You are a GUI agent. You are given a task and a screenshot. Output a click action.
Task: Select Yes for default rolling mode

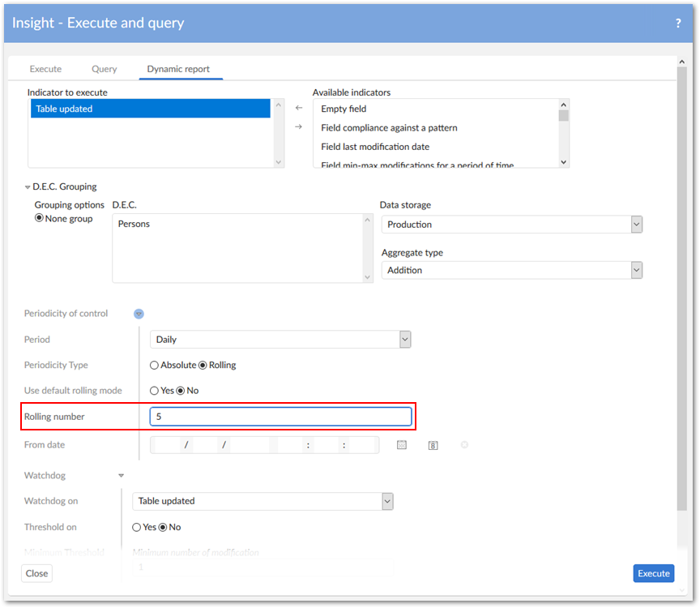[x=155, y=391]
